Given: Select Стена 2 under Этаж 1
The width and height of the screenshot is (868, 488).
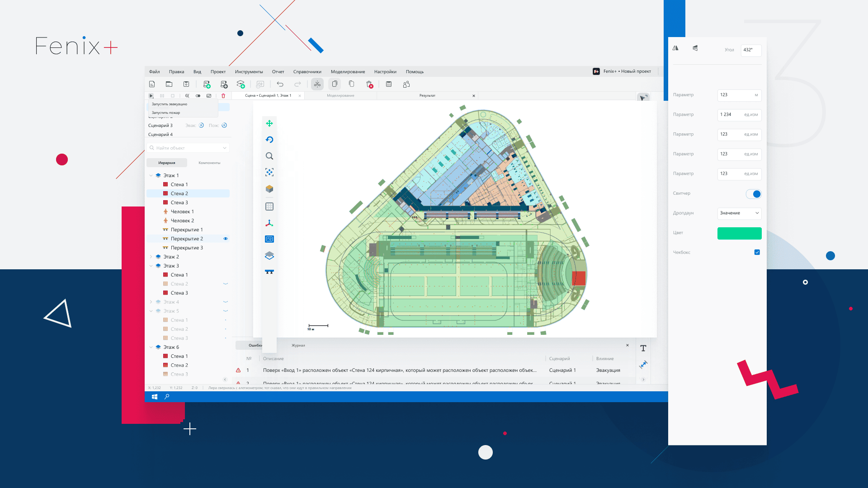Looking at the screenshot, I should click(x=188, y=193).
